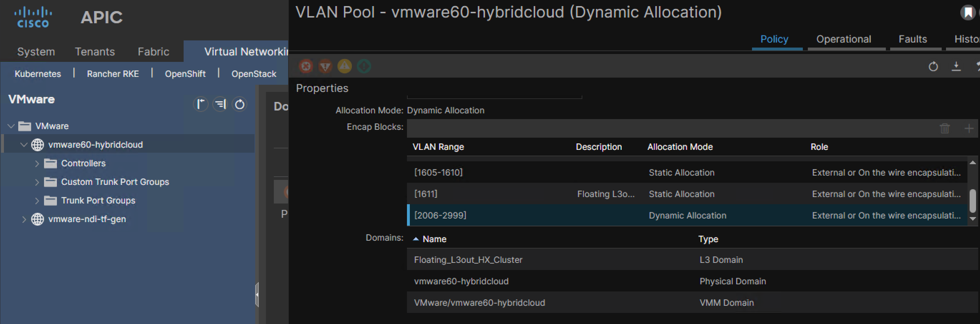Sort by the Description column header

click(599, 147)
